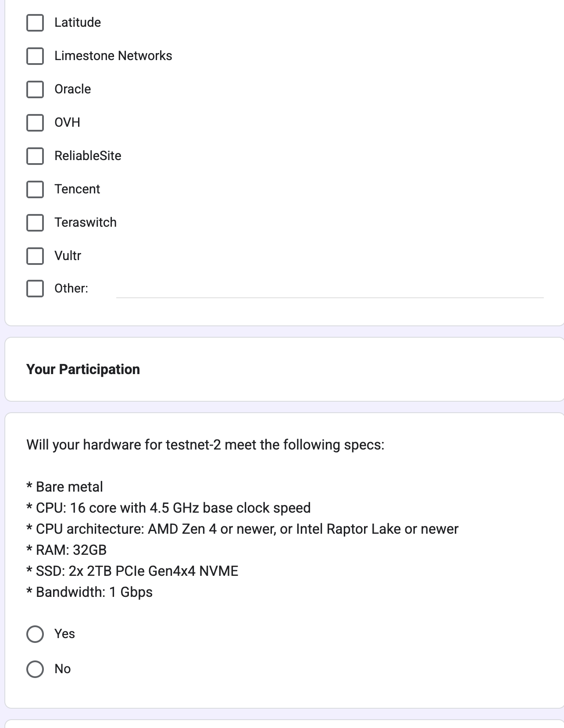This screenshot has height=728, width=564.
Task: Click the testnet-2 hardware question text
Action: pyautogui.click(x=205, y=445)
